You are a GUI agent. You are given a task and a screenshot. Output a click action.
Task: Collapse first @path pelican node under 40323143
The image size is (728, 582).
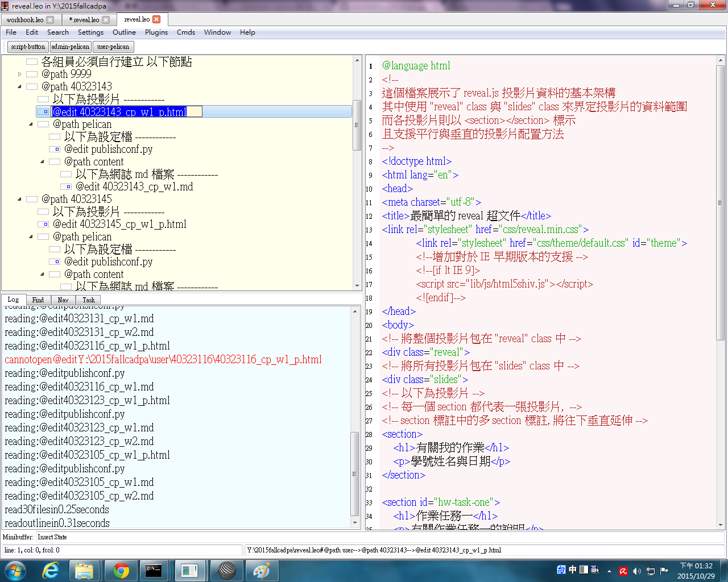[31, 124]
